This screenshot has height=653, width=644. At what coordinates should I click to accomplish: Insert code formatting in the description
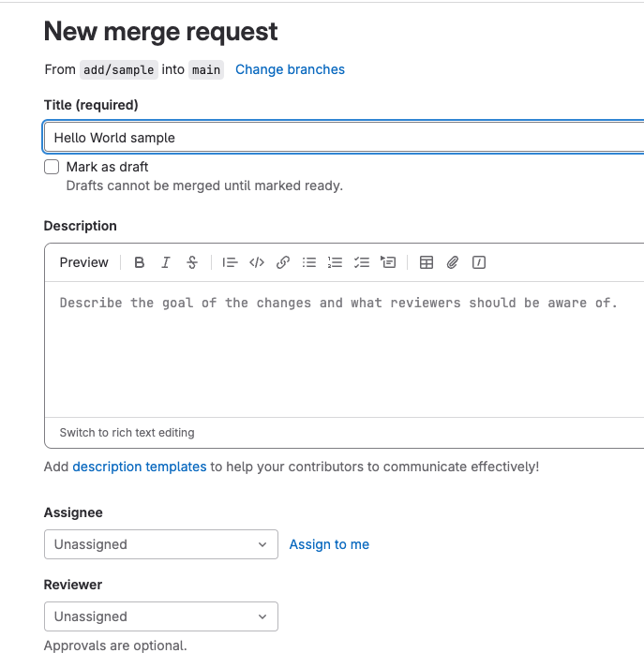point(256,262)
